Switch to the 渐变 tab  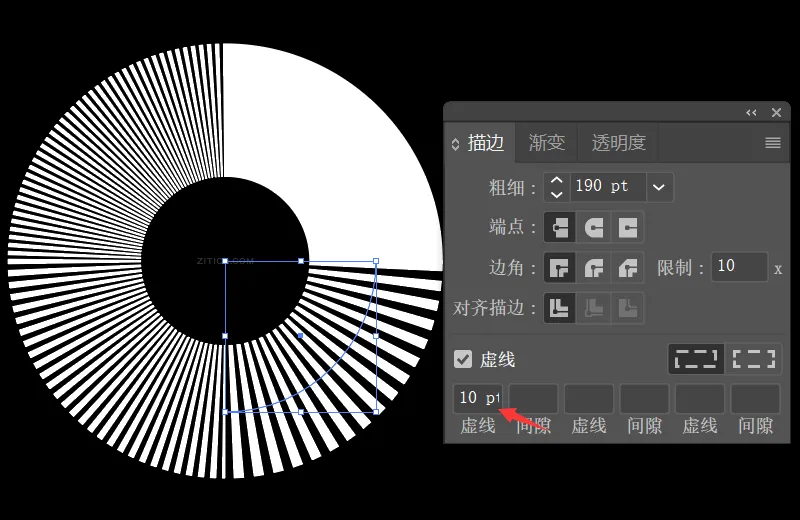547,143
